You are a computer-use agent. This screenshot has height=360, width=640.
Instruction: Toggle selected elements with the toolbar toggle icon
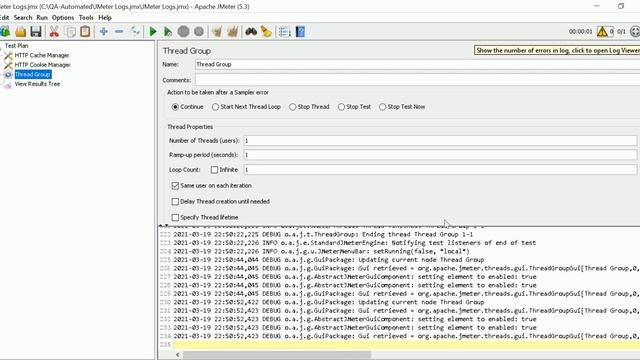pyautogui.click(x=135, y=31)
